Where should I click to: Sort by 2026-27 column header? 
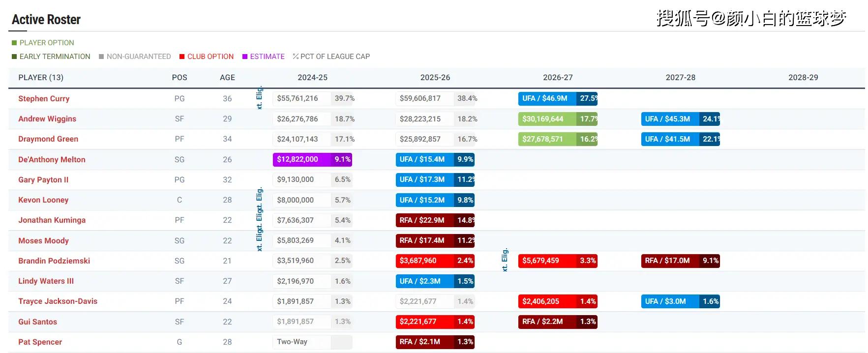(558, 78)
